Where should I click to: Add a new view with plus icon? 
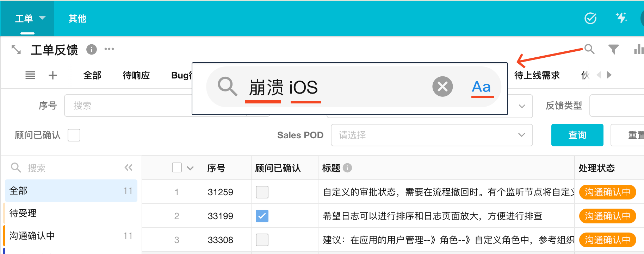click(53, 75)
